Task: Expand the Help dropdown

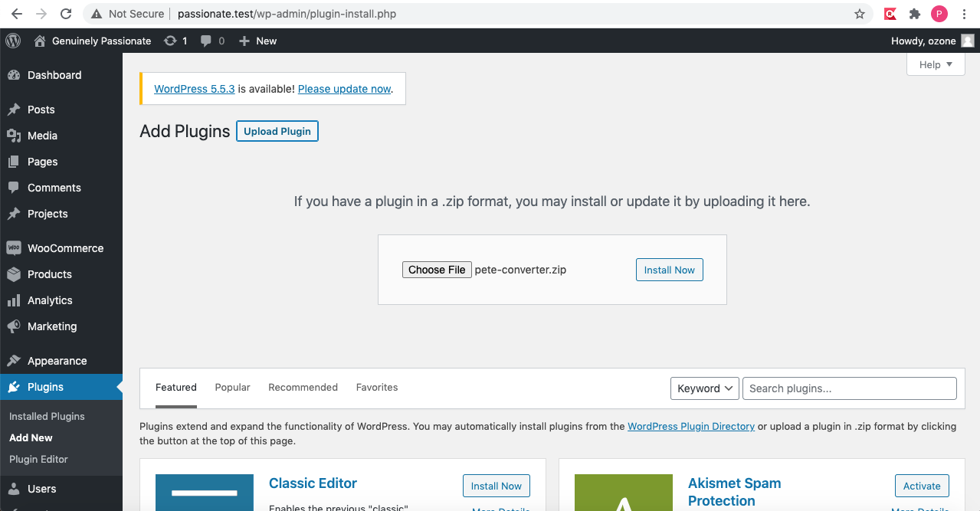Action: click(x=936, y=64)
